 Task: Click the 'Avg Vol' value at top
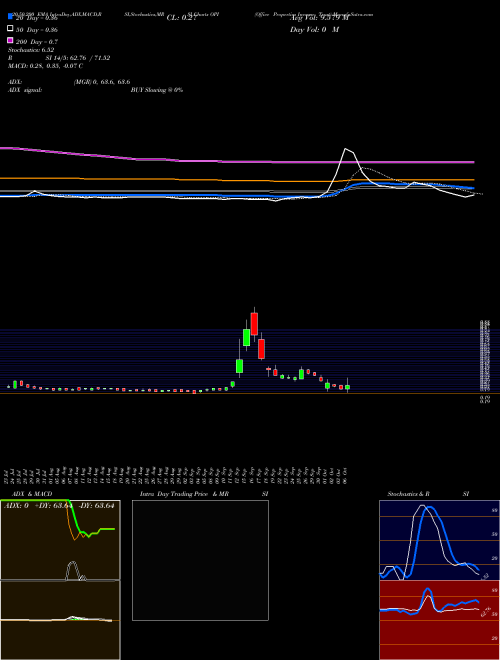pyautogui.click(x=319, y=18)
